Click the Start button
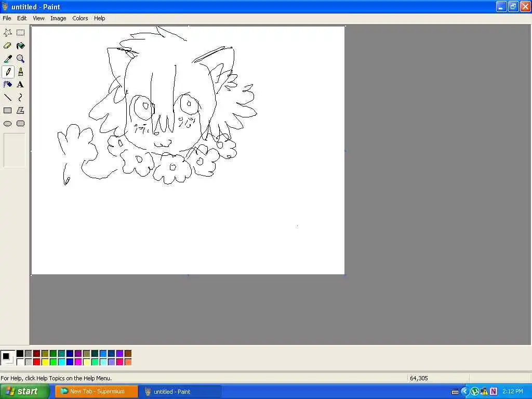 (24, 392)
